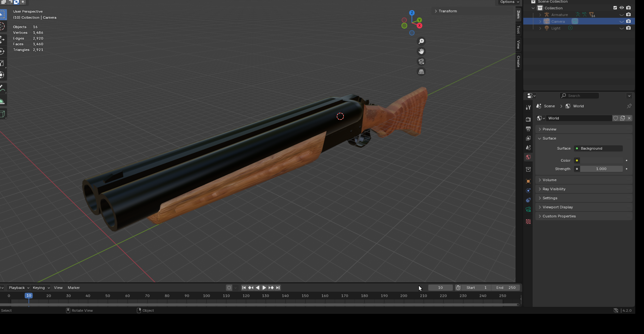Open the Object properties tab (orange square)
Screen dimensions: 644x334
pos(528,181)
